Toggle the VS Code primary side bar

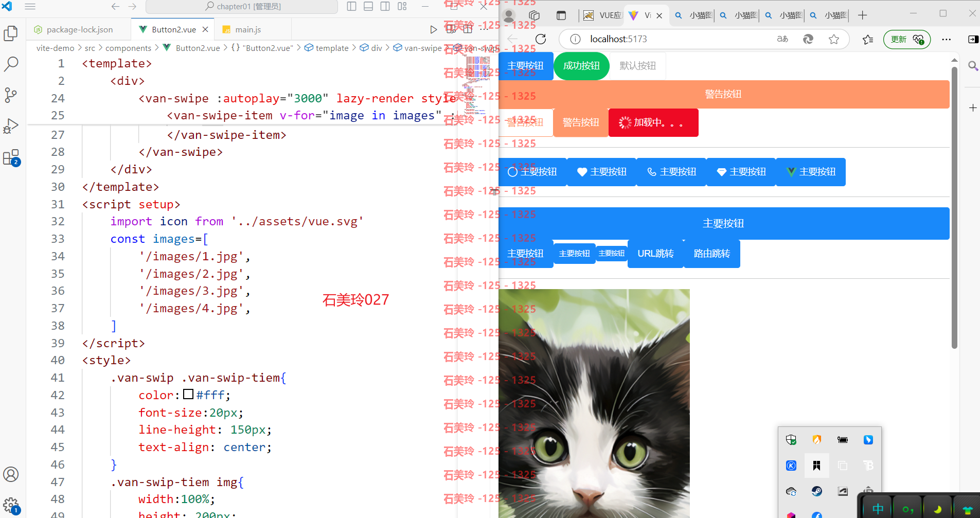352,7
